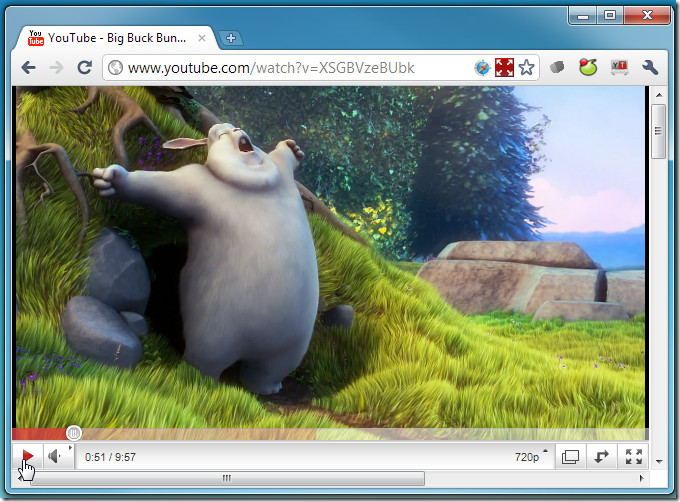Click the 0:51 / 9:57 time display
This screenshot has height=502, width=680.
tap(110, 457)
